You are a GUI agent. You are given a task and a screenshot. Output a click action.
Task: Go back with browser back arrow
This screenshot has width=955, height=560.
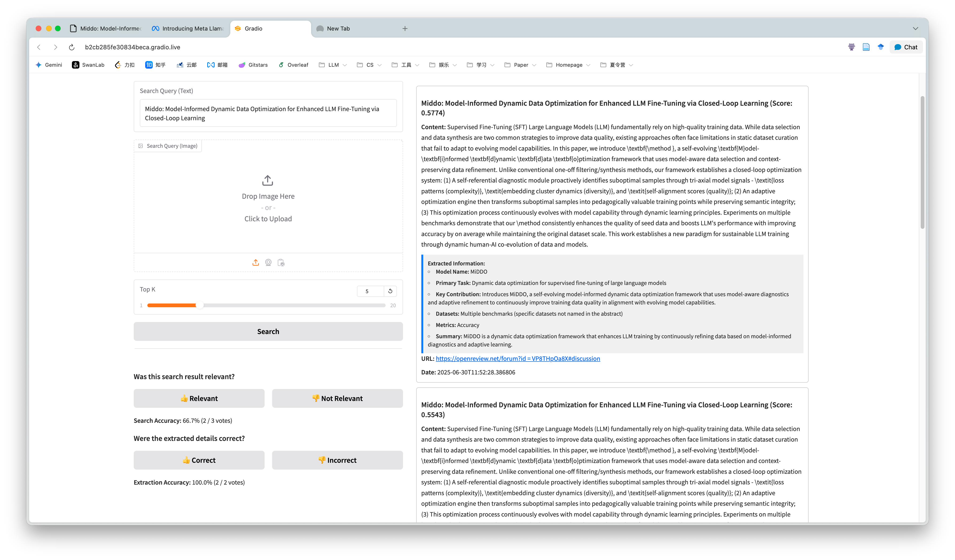point(39,47)
